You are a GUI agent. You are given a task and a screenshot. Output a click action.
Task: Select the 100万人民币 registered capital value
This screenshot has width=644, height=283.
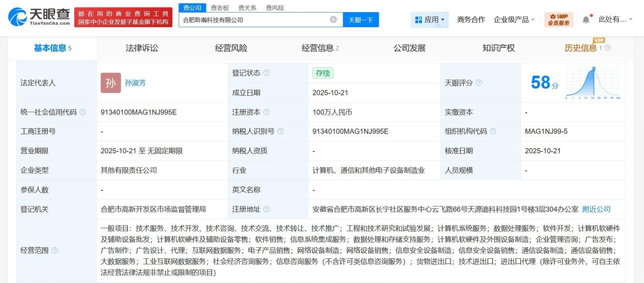tap(332, 112)
